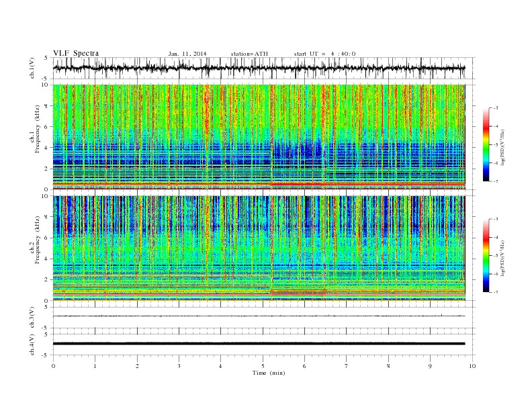Click inside the ch.1 voltage waveform panel
This screenshot has width=532, height=411.
pyautogui.click(x=264, y=68)
